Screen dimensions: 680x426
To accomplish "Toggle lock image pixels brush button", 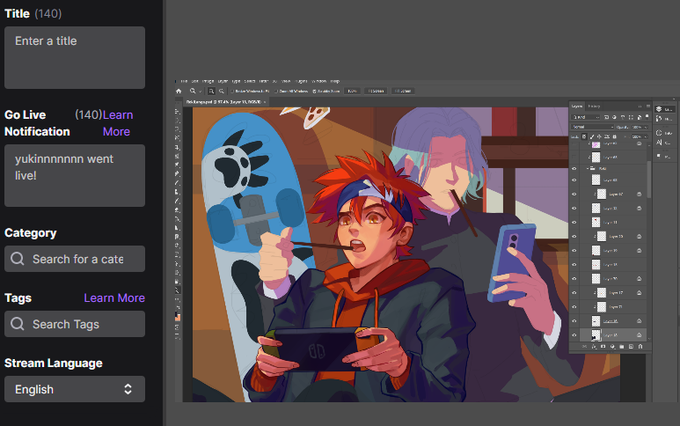I will (x=592, y=137).
